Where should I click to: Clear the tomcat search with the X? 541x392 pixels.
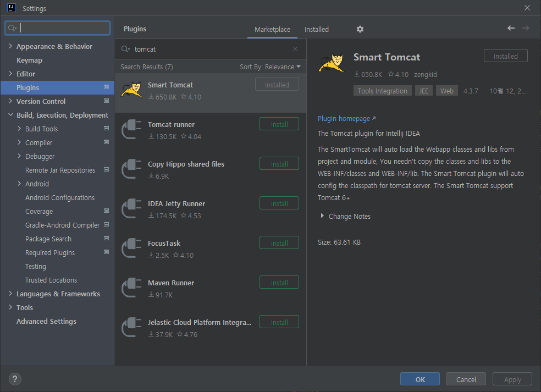pyautogui.click(x=295, y=49)
